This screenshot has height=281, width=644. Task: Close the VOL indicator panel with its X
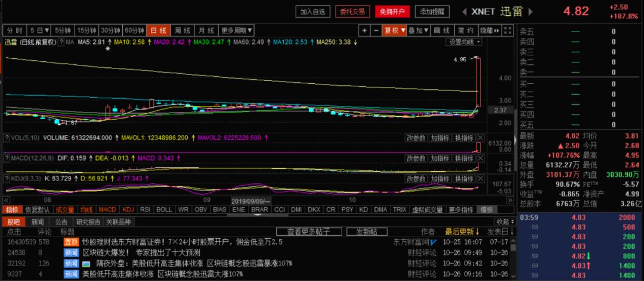pos(481,138)
